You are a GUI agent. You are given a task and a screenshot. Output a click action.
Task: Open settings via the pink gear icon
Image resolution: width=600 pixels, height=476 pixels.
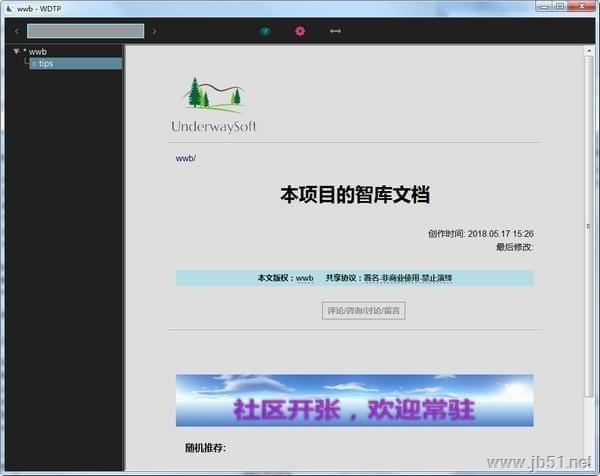coord(299,31)
